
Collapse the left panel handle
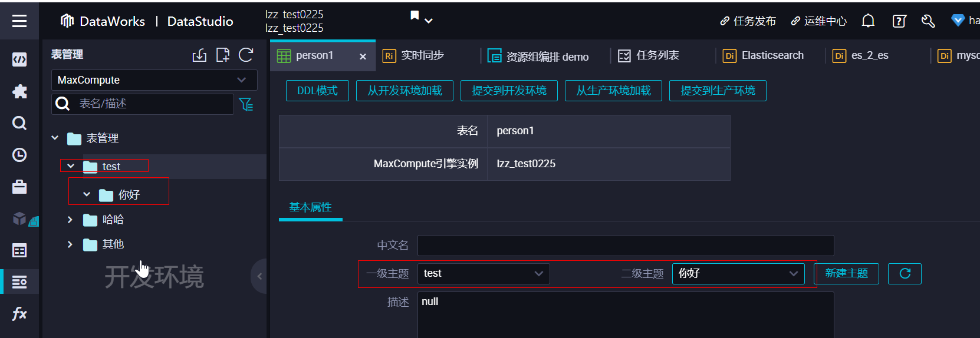point(259,276)
